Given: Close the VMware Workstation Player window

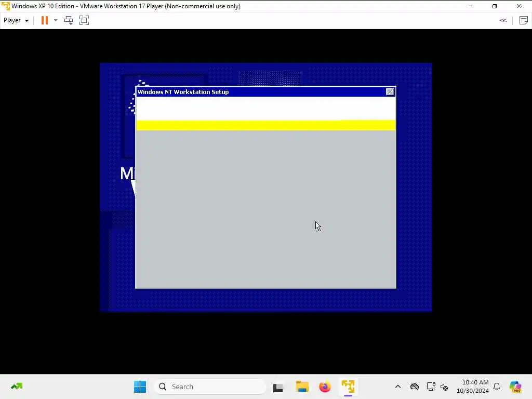Looking at the screenshot, I should (x=519, y=6).
